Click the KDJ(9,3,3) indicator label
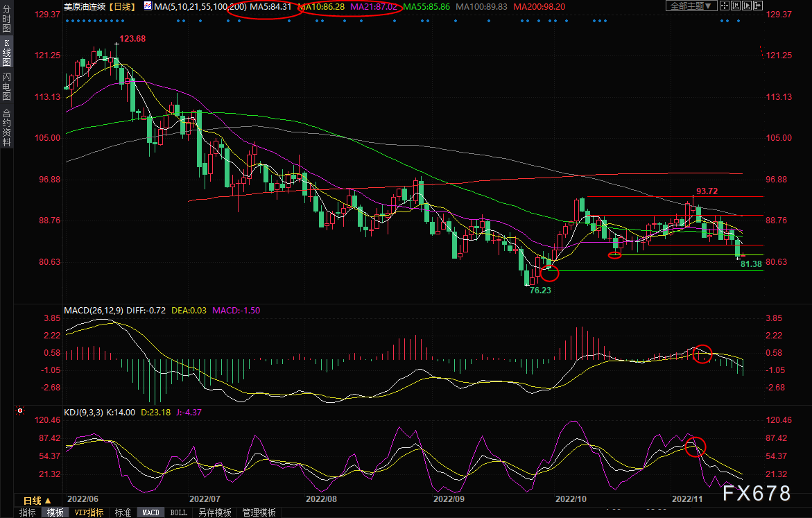This screenshot has width=812, height=518. [83, 413]
